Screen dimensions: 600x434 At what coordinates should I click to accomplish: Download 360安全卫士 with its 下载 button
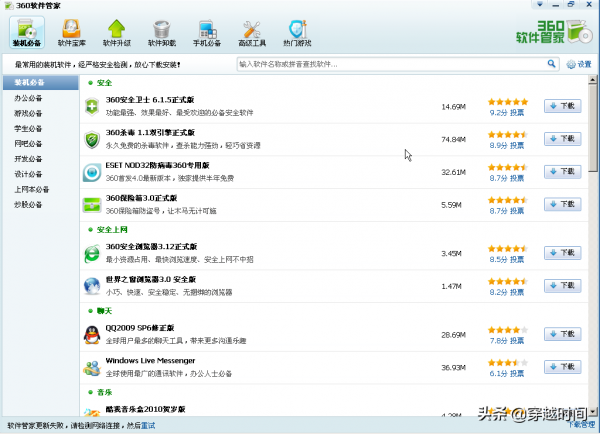coord(563,106)
